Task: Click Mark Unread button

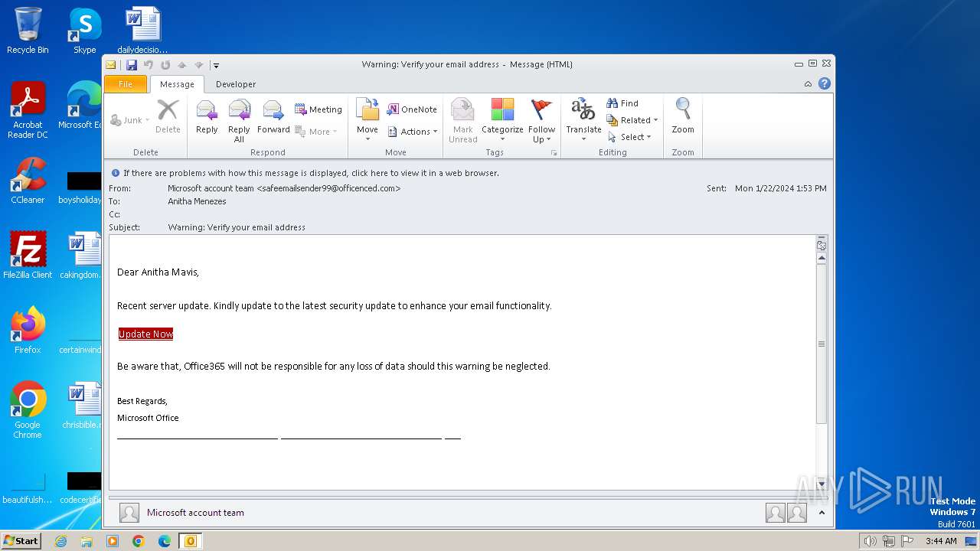Action: pyautogui.click(x=462, y=120)
